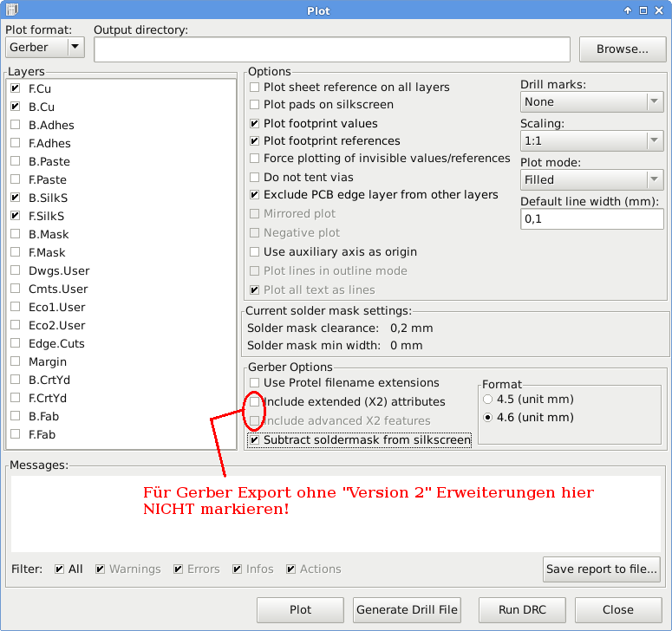Maximize the Plot window

pyautogui.click(x=643, y=10)
